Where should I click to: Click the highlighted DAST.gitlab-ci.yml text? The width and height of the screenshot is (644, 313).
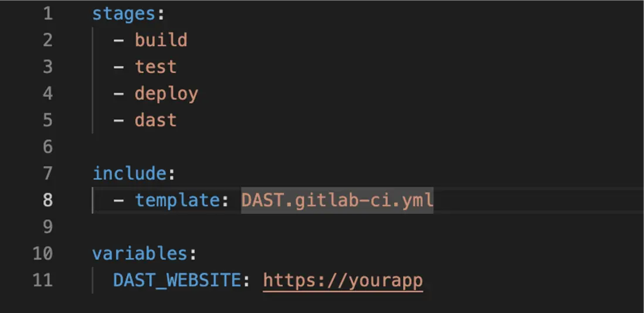click(x=337, y=200)
